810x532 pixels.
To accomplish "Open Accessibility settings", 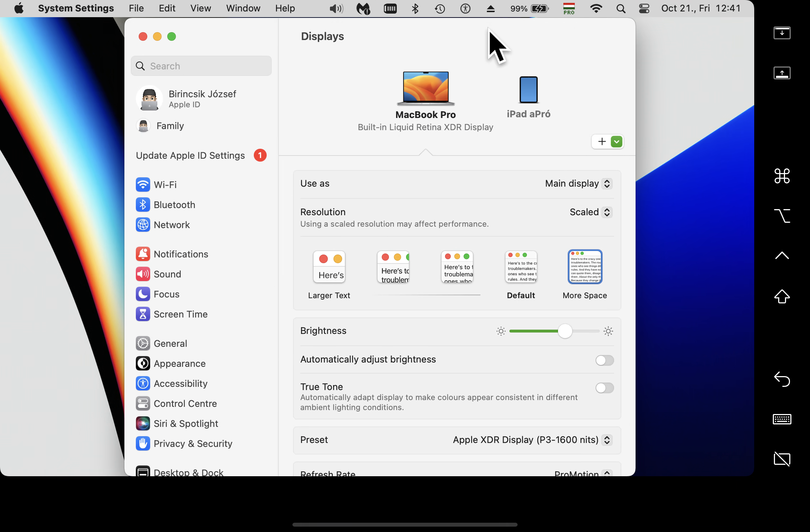I will click(180, 384).
